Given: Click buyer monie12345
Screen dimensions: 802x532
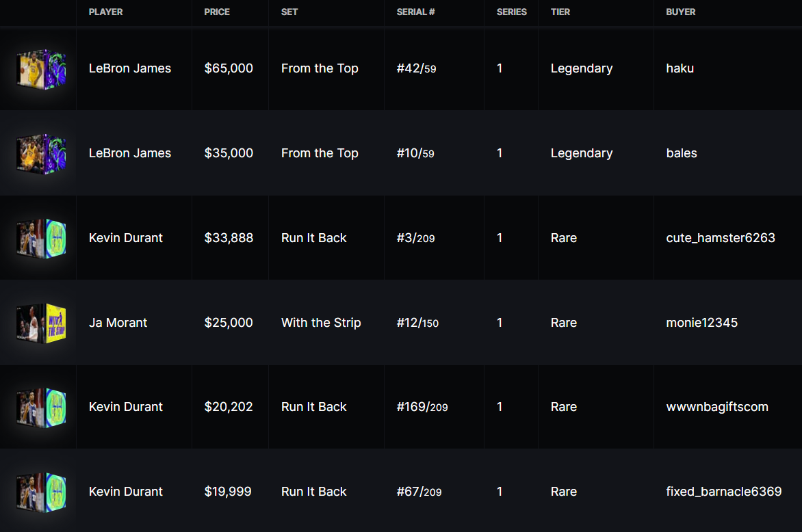Looking at the screenshot, I should [x=701, y=323].
